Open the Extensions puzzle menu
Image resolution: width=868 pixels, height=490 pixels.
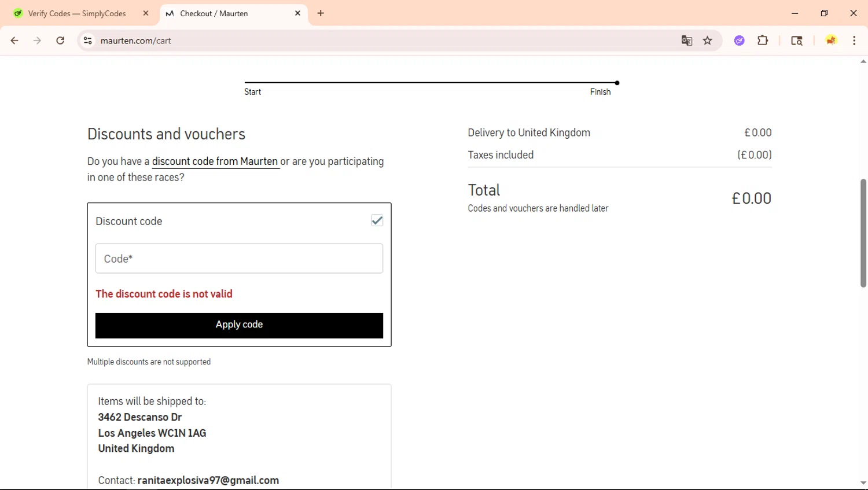[x=763, y=40]
